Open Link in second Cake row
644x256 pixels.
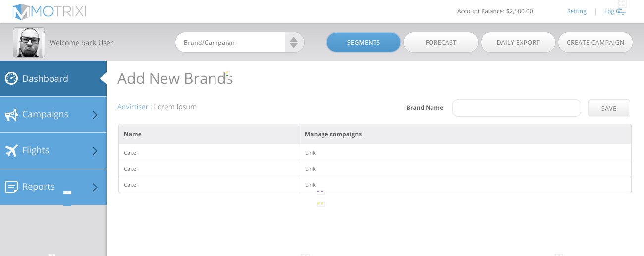(x=310, y=169)
